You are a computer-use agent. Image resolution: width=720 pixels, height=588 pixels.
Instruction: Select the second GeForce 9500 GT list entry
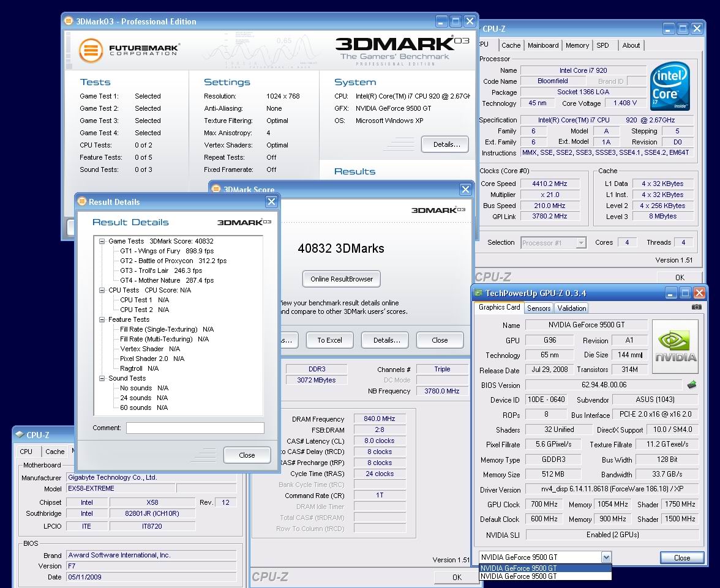coord(545,576)
